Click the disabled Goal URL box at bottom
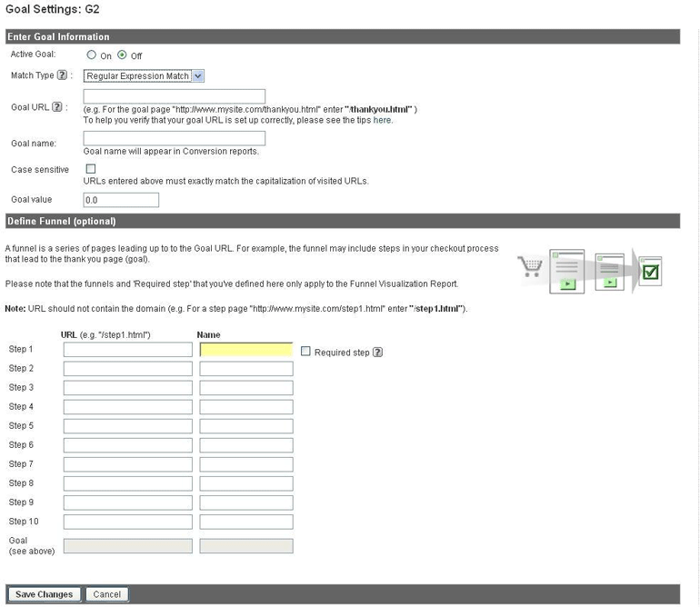Image resolution: width=700 pixels, height=607 pixels. (x=127, y=546)
